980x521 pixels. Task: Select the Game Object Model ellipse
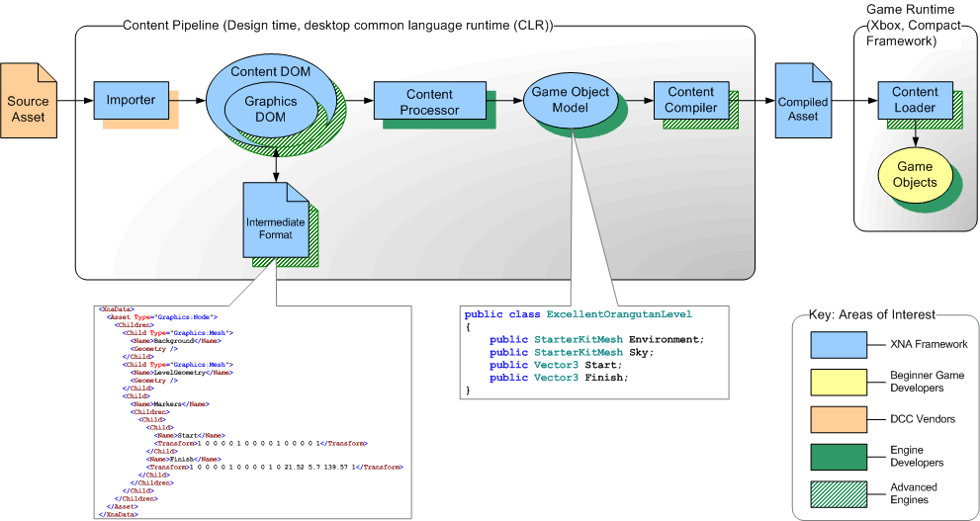click(571, 100)
